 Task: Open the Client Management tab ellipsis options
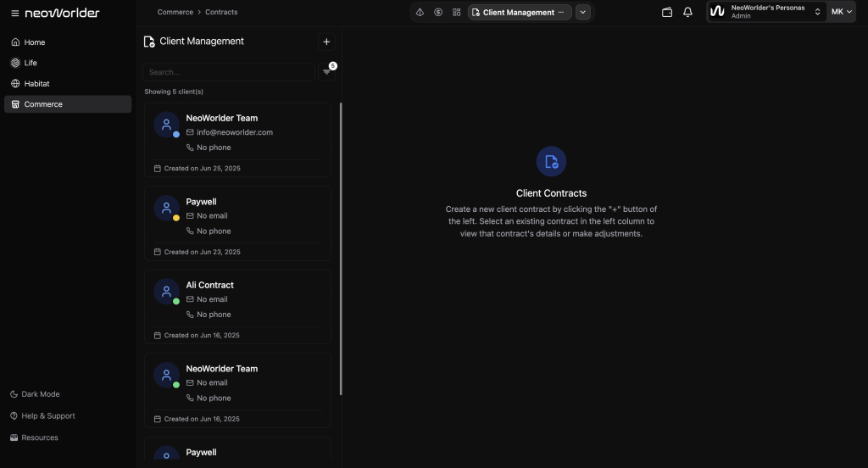tap(561, 12)
